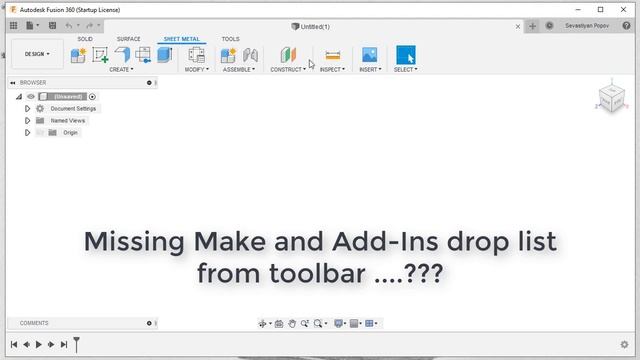Open the data panel grid icon
The height and width of the screenshot is (360, 640).
13,26
